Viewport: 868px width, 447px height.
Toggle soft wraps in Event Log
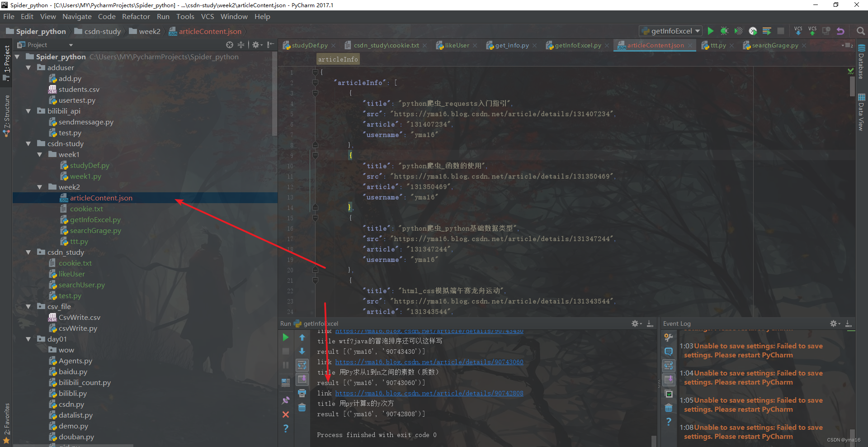tap(669, 366)
